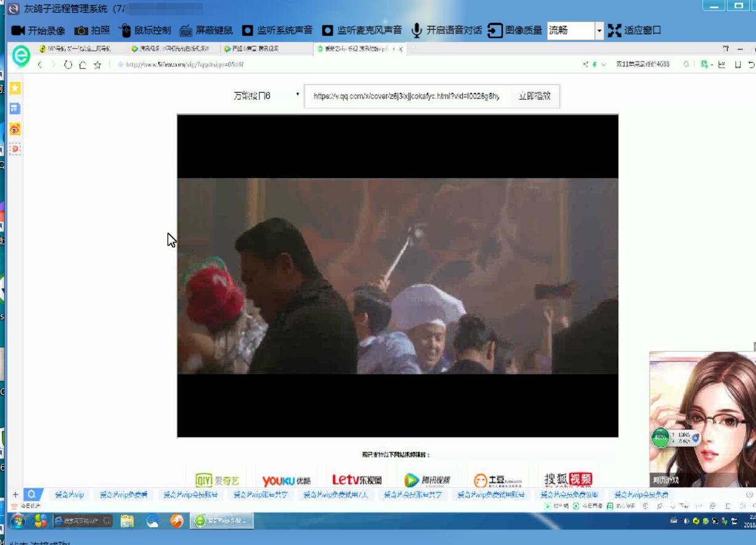Image resolution: width=756 pixels, height=545 pixels.
Task: Click the 立即播放 play button
Action: [534, 96]
